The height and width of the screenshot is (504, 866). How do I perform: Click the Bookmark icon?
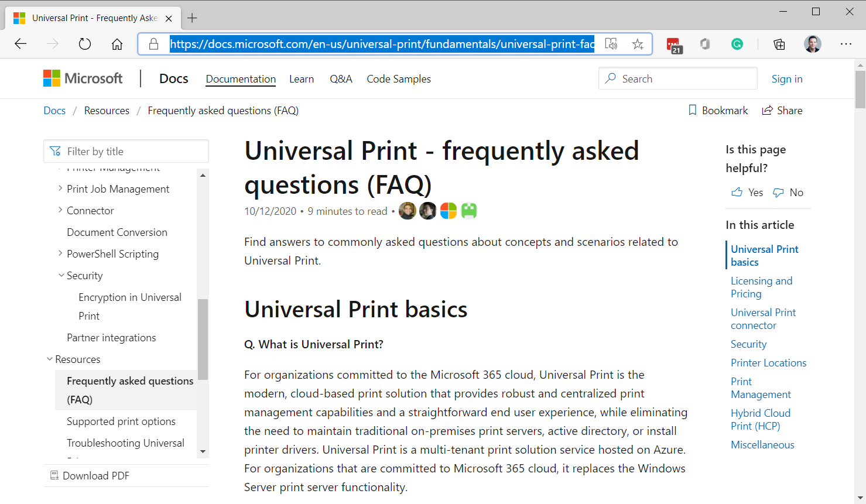click(x=693, y=110)
